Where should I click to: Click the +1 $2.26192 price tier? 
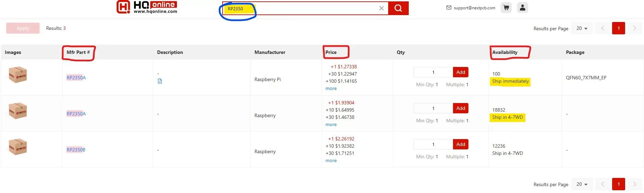click(341, 139)
